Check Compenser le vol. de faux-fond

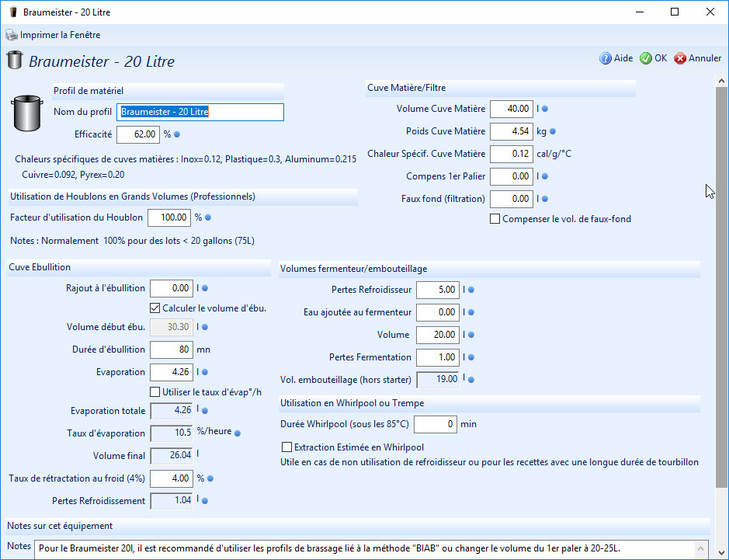point(495,219)
